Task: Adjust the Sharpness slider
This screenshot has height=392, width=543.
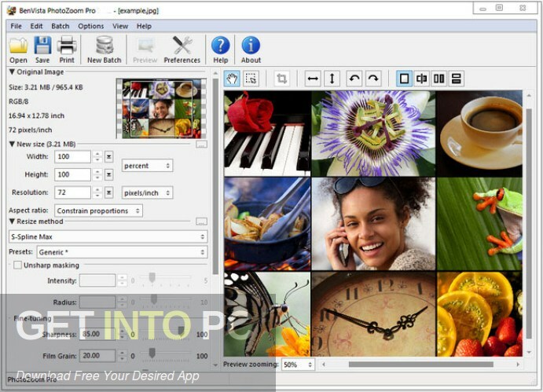Action: [x=181, y=331]
